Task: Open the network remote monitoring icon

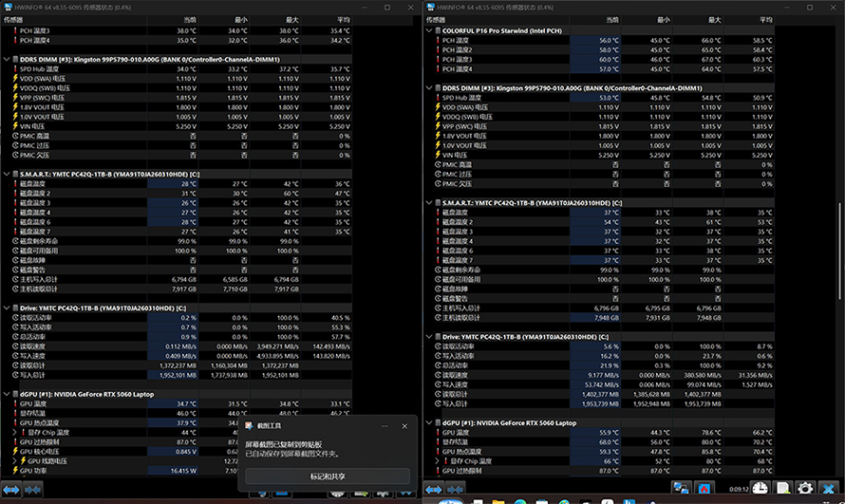Action: point(681,489)
